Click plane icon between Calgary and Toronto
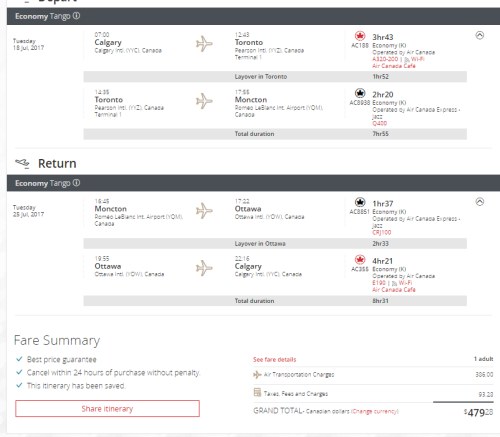The height and width of the screenshot is (437, 500). click(204, 44)
